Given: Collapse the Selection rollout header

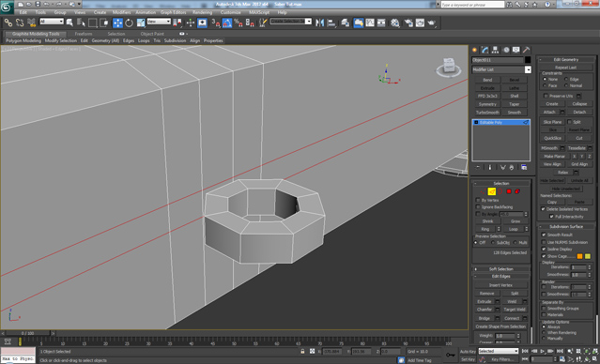Looking at the screenshot, I should coord(501,184).
